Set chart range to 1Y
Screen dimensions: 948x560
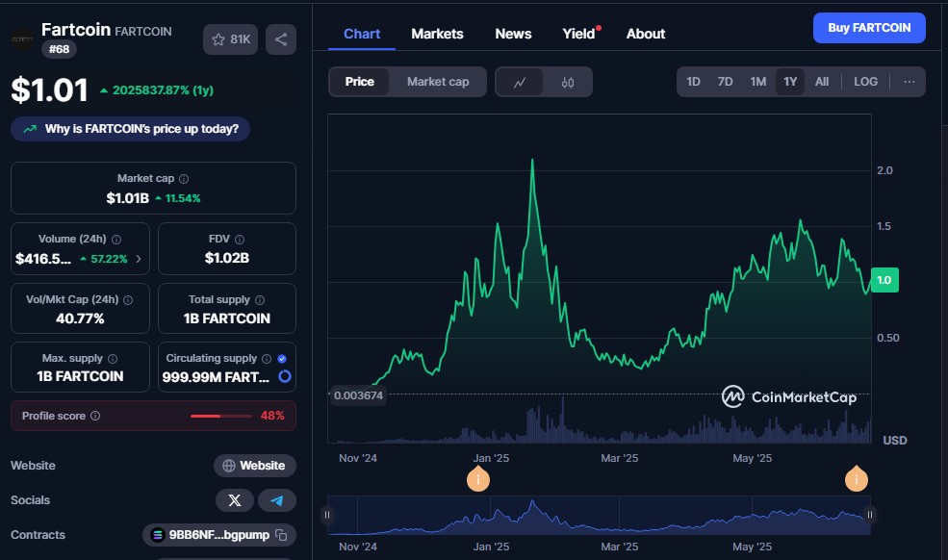point(790,82)
